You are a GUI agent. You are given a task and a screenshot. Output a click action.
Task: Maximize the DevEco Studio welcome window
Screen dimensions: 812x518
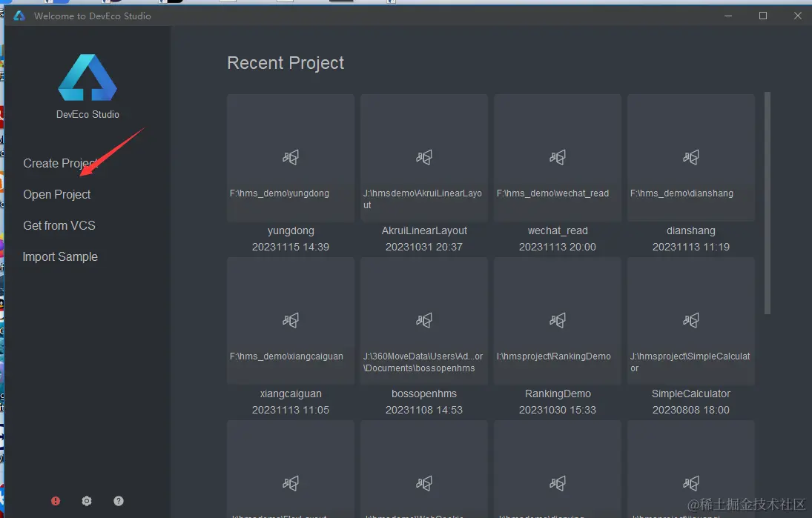click(763, 16)
